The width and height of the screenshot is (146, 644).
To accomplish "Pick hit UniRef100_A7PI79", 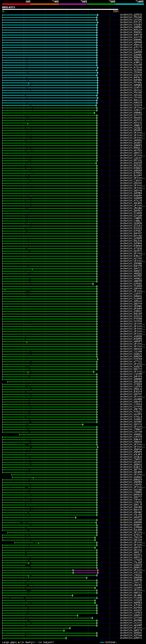I will click(x=131, y=47).
